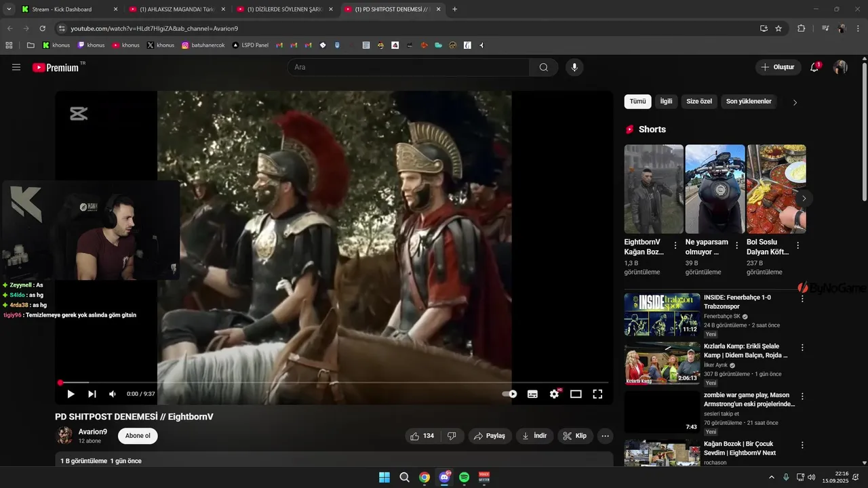Open options for INSIDE Fenerbahçe 1-0 video

pos(802,298)
